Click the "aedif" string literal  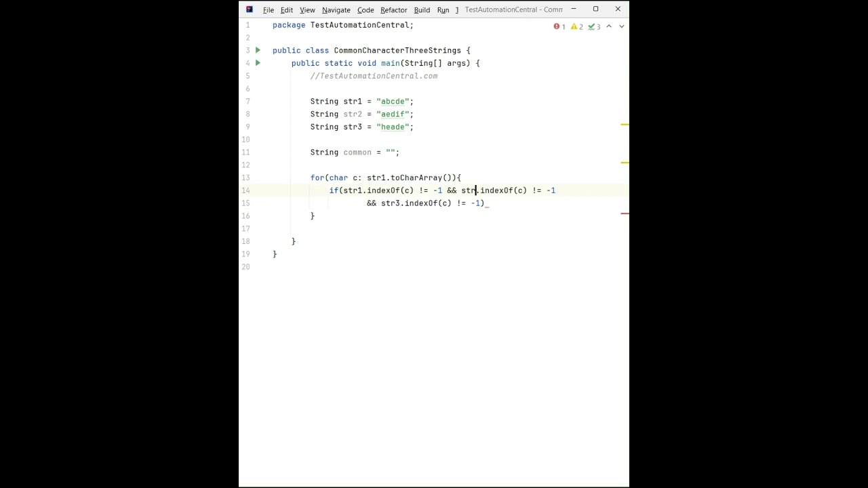pyautogui.click(x=393, y=115)
